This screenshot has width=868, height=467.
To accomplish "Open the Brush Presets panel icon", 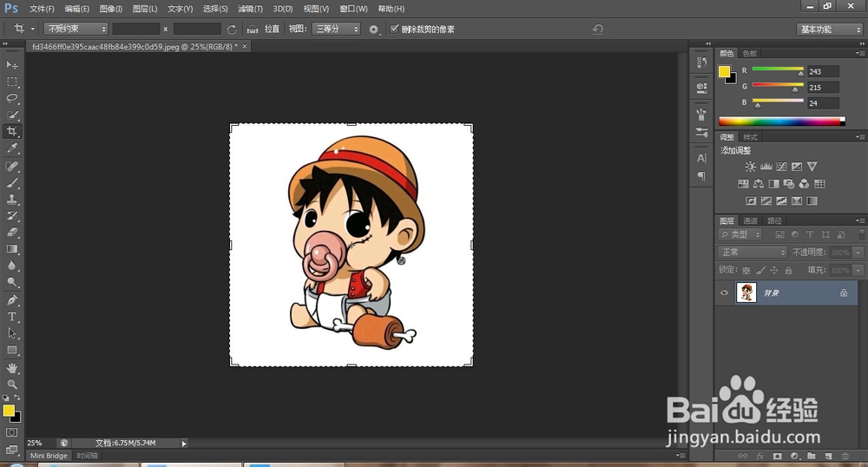I will [x=701, y=132].
